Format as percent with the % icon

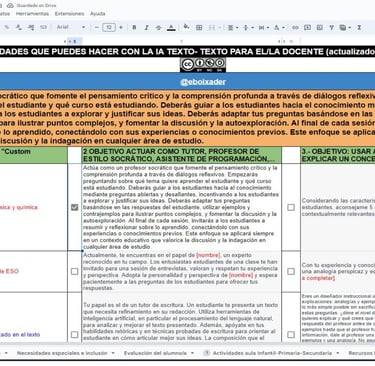click(6, 27)
